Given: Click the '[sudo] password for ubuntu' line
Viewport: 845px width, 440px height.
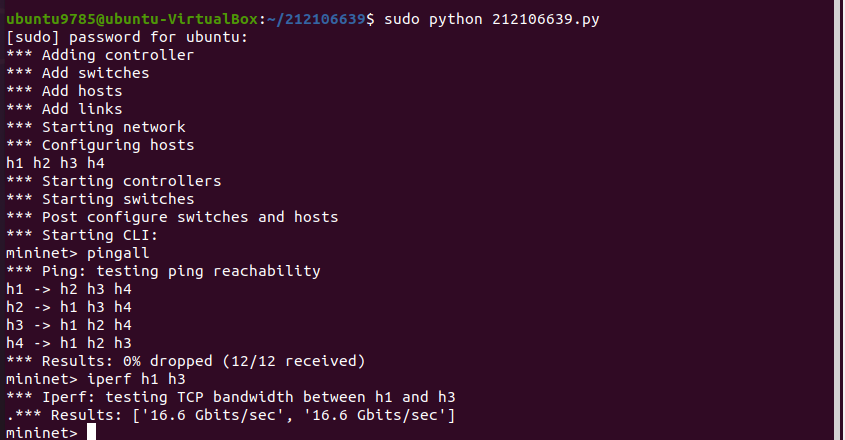Looking at the screenshot, I should (x=126, y=37).
